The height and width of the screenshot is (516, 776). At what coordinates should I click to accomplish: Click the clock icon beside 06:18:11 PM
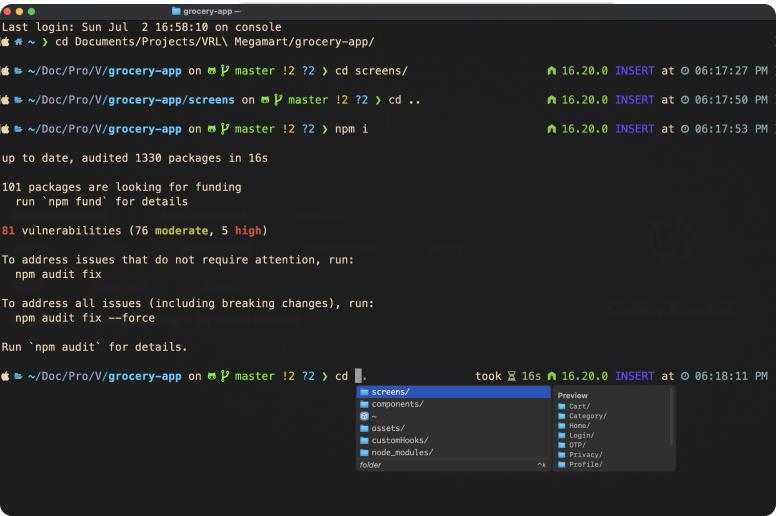click(684, 376)
